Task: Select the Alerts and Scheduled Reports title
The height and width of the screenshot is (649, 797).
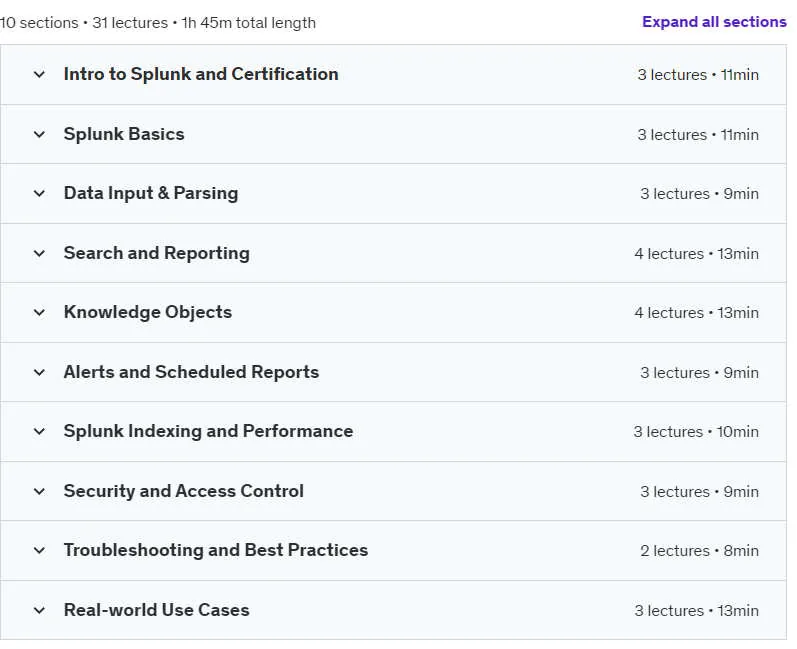Action: click(191, 372)
